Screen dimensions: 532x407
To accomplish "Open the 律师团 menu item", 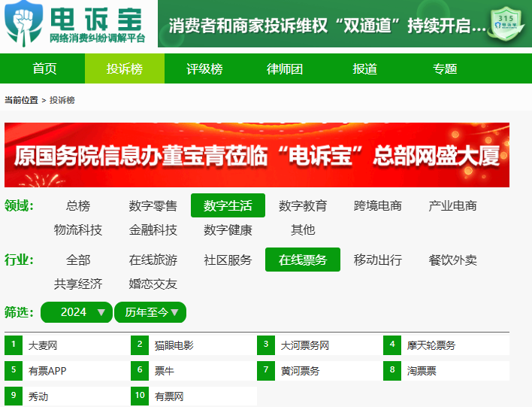I will [x=284, y=68].
